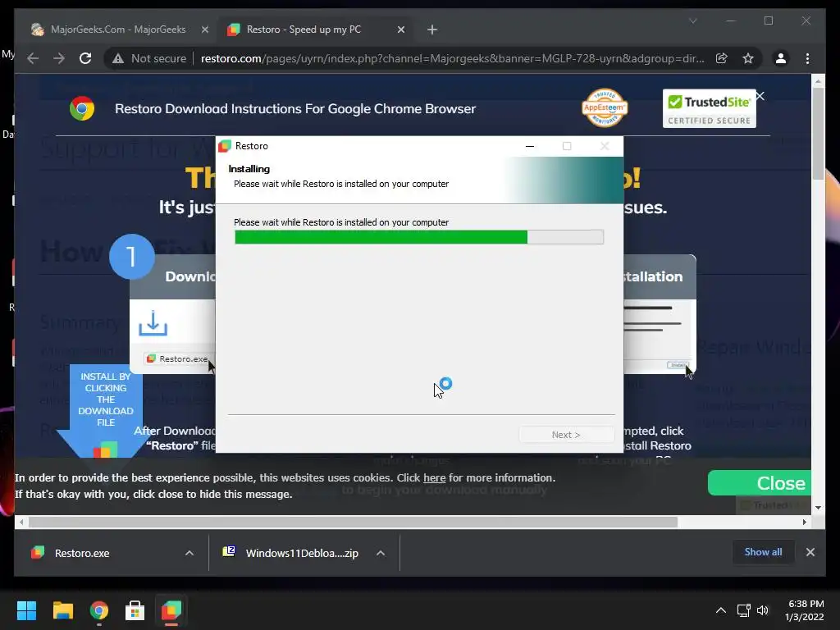Switch to the MajorGeeks.Com browser tab
This screenshot has height=630, width=840.
point(118,30)
